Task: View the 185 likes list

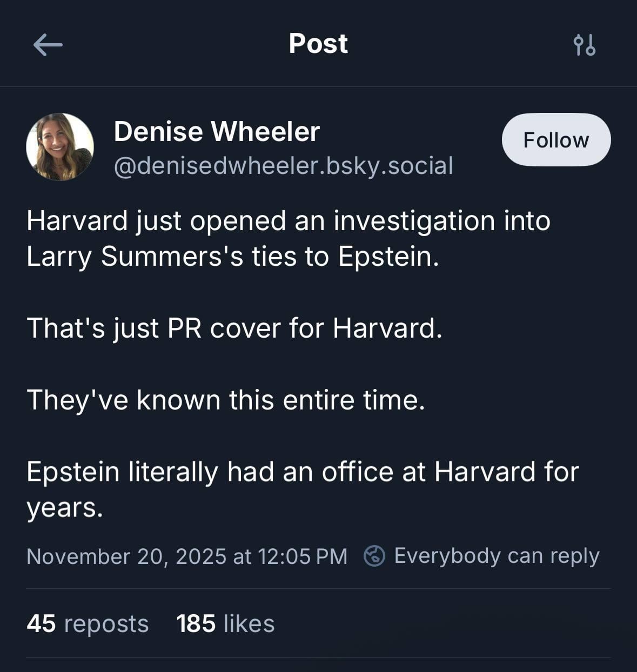Action: (225, 623)
